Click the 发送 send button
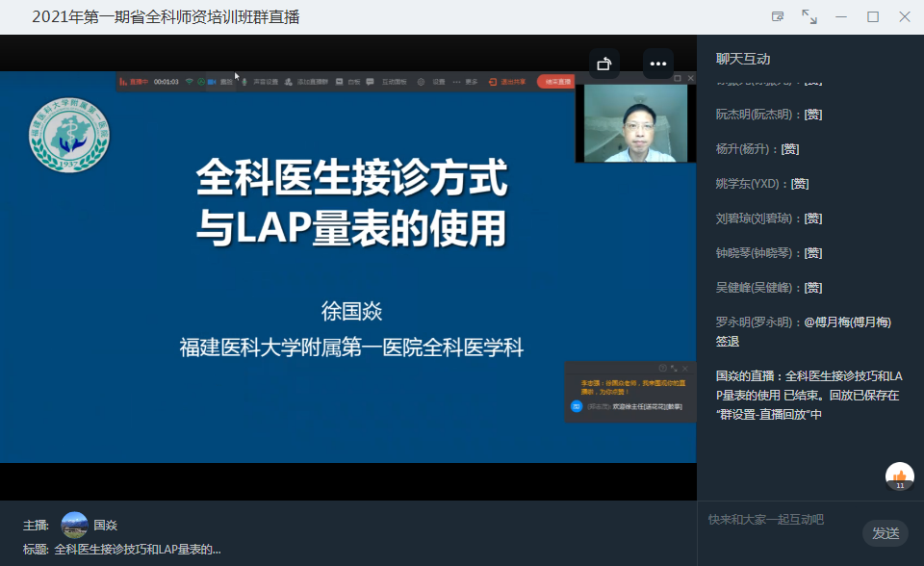The height and width of the screenshot is (566, 924). (x=885, y=533)
